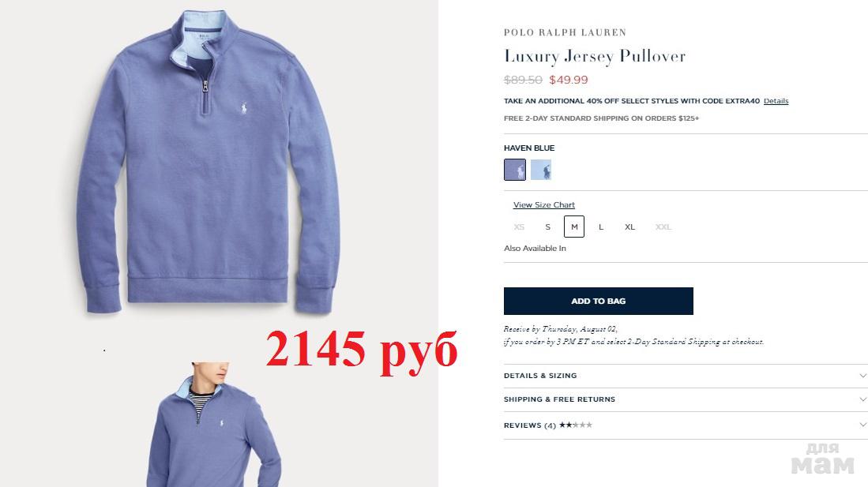Click the model wearing pullover image
Image resolution: width=868 pixels, height=487 pixels.
tap(214, 425)
